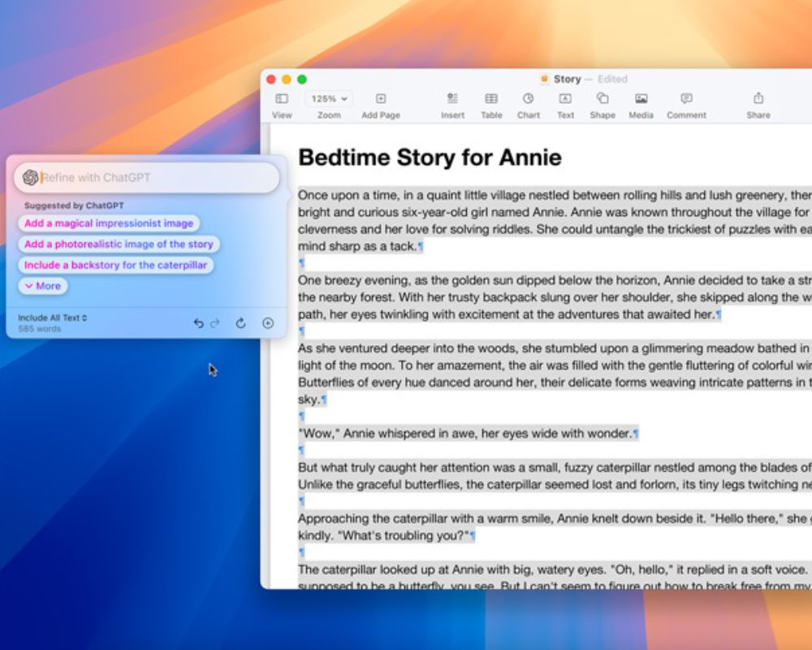Click the paragraph starting 'Once upon a time'

point(555,221)
